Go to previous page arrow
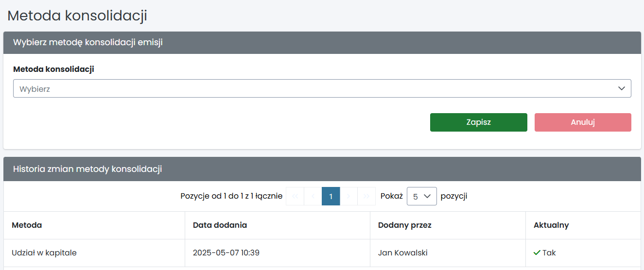Viewport: 644px width, 270px height. (x=313, y=196)
